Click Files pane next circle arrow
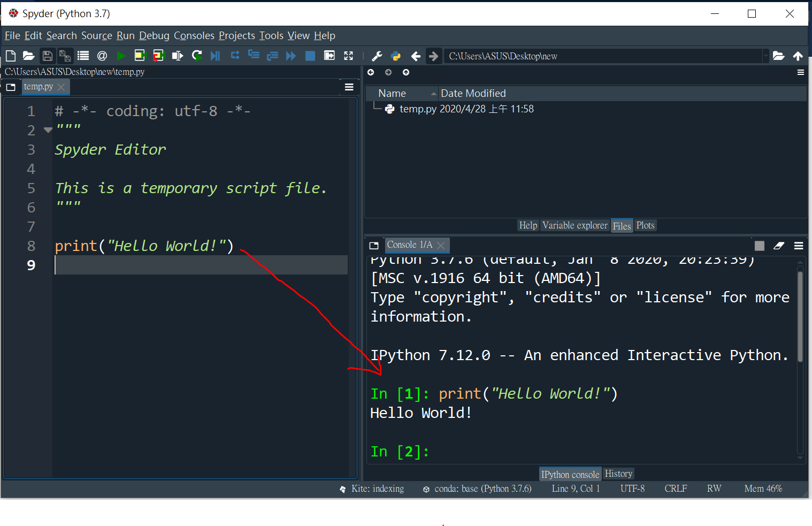This screenshot has width=812, height=526. (x=388, y=72)
